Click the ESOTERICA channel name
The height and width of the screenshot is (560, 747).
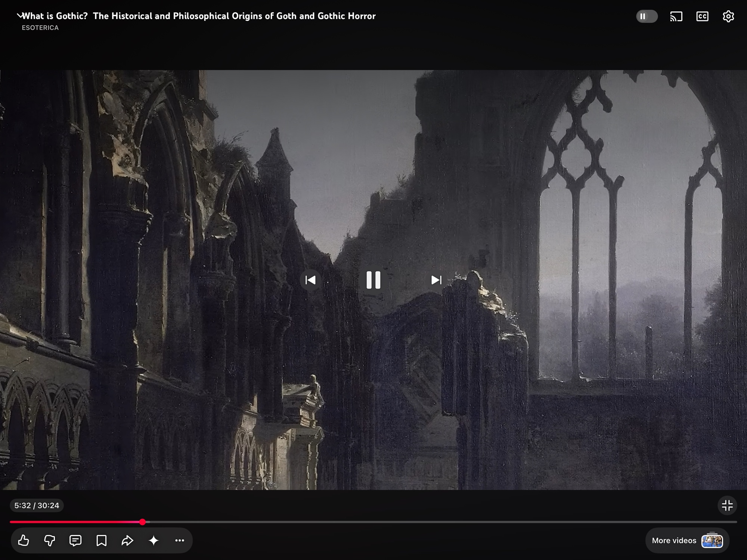click(40, 28)
